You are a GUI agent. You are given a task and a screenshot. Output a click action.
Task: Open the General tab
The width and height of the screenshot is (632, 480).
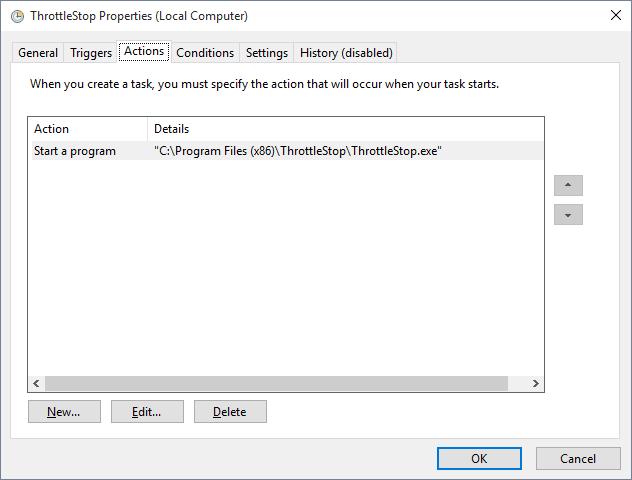[x=38, y=53]
